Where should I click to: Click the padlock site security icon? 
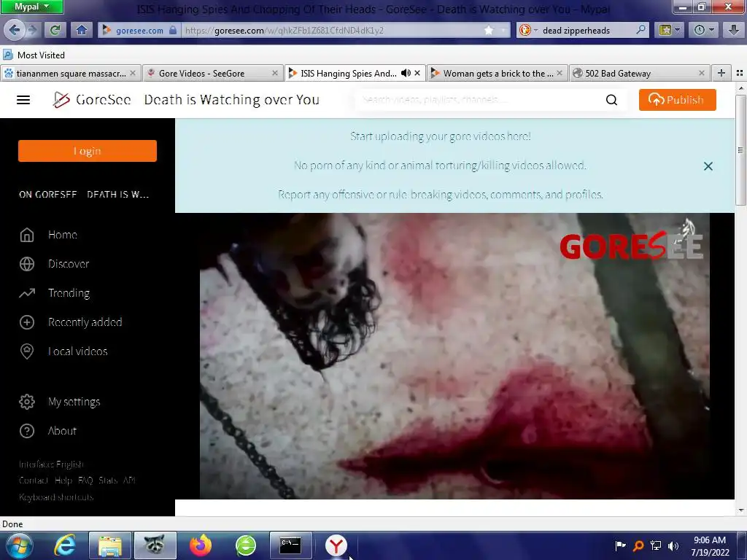click(x=173, y=31)
